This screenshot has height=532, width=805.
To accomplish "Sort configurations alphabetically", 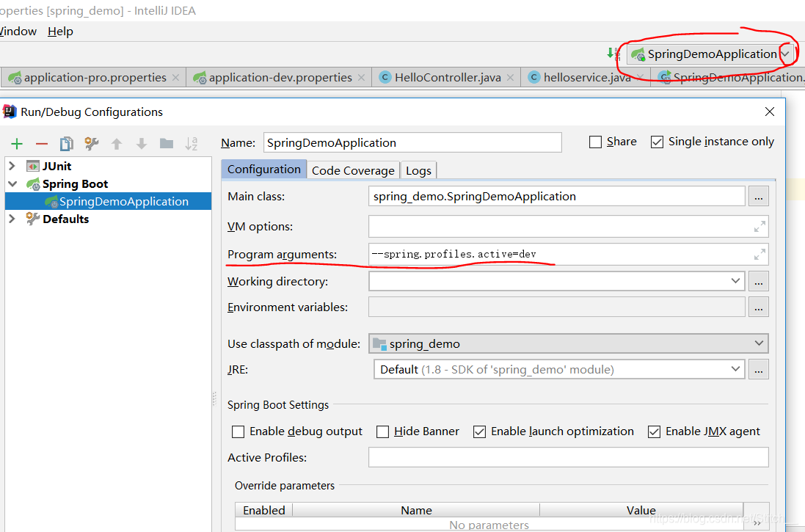I will tap(191, 144).
